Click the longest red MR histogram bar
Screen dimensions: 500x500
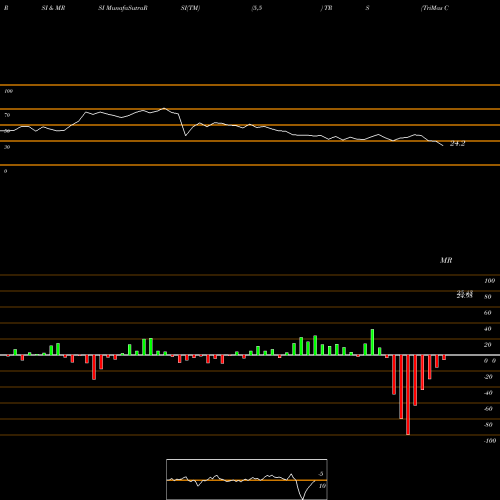(x=408, y=395)
